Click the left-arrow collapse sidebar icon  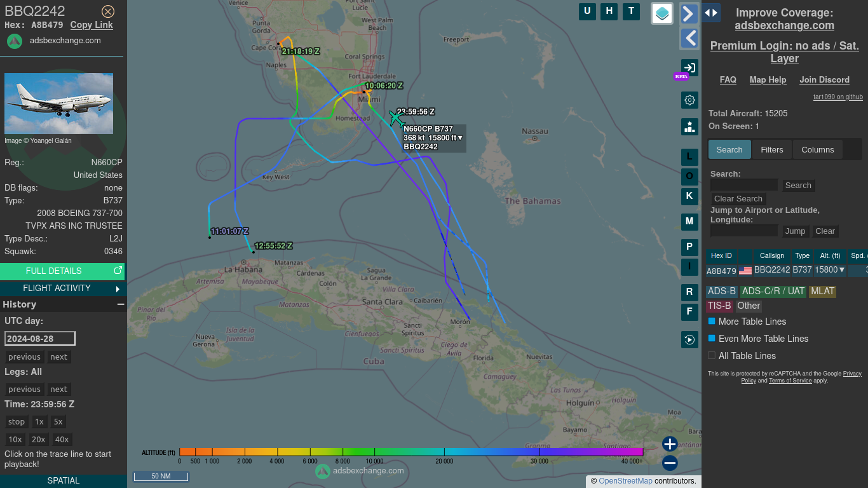coord(689,38)
